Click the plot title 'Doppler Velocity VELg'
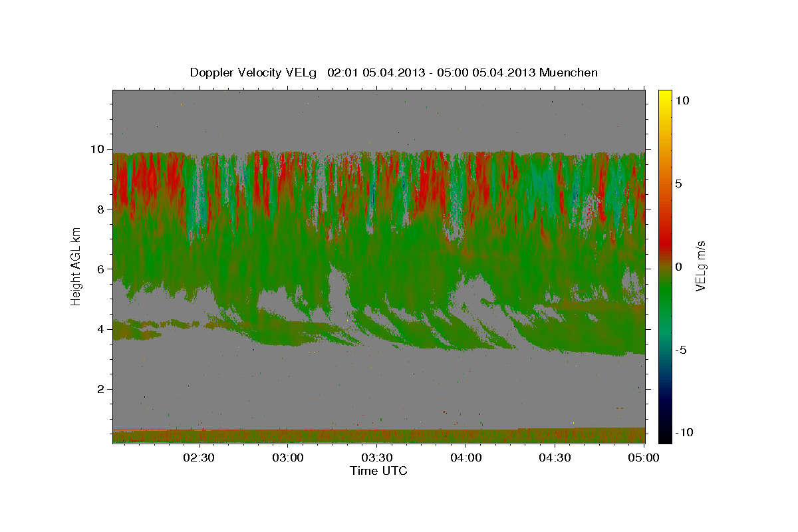The width and height of the screenshot is (798, 532). pos(254,72)
